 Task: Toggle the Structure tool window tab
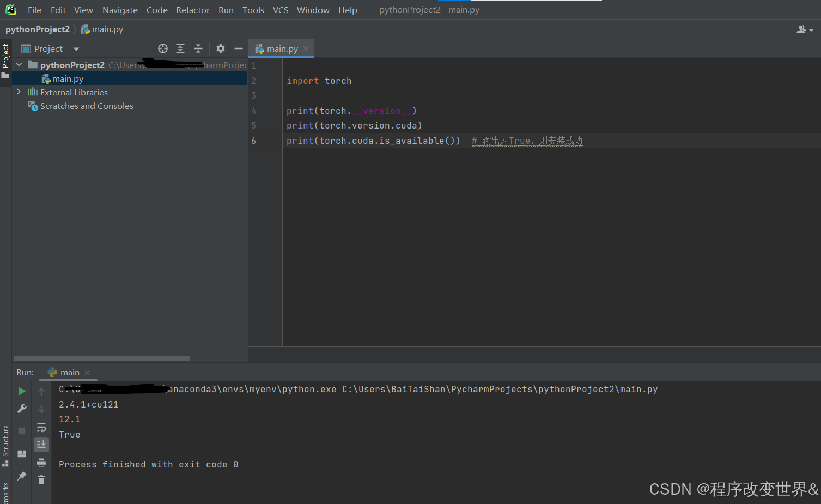(5, 446)
